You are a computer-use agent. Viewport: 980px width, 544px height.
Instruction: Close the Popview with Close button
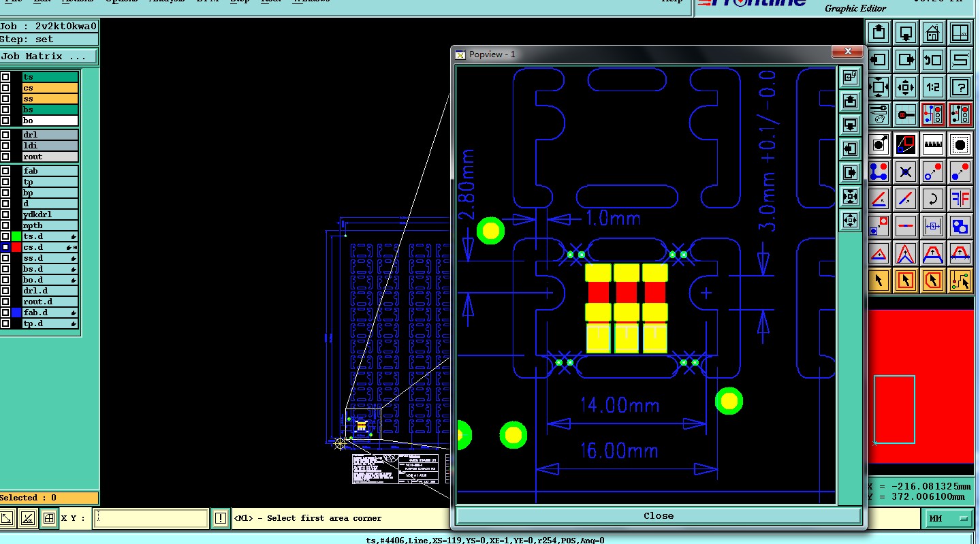coord(659,516)
